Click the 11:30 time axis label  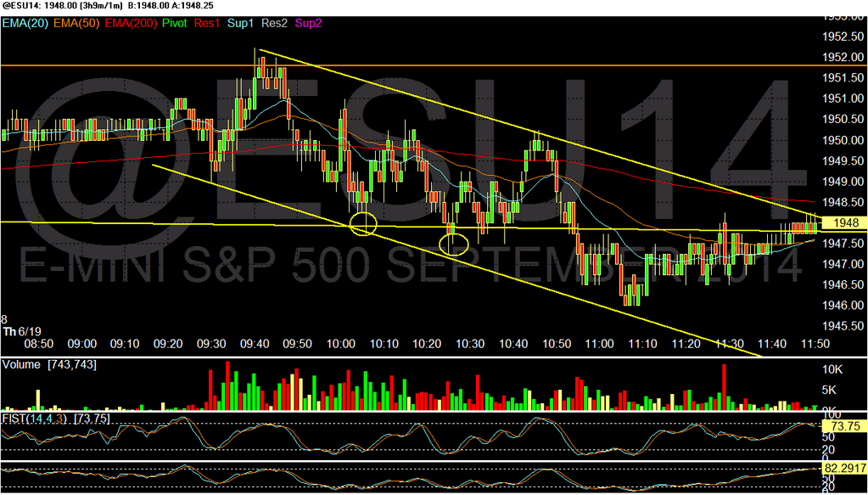pyautogui.click(x=730, y=344)
